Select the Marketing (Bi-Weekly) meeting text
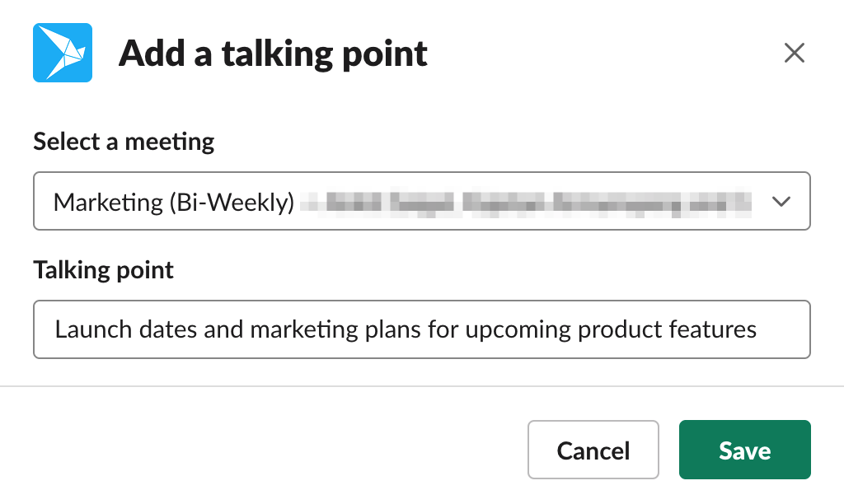844x504 pixels. 174,203
